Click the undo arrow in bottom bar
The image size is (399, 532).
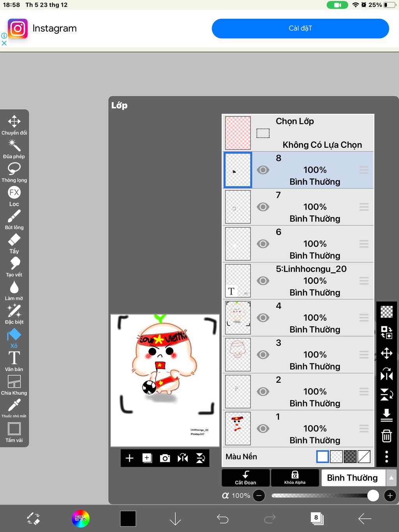pos(222,519)
